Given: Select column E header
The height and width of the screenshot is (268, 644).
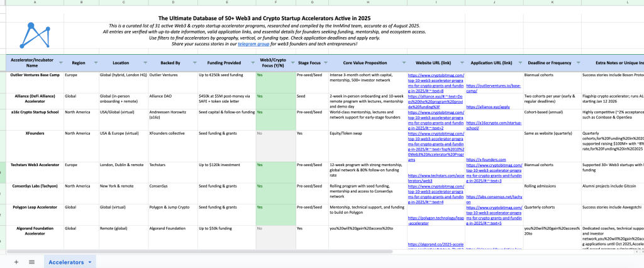Looking at the screenshot, I should pos(226,3).
